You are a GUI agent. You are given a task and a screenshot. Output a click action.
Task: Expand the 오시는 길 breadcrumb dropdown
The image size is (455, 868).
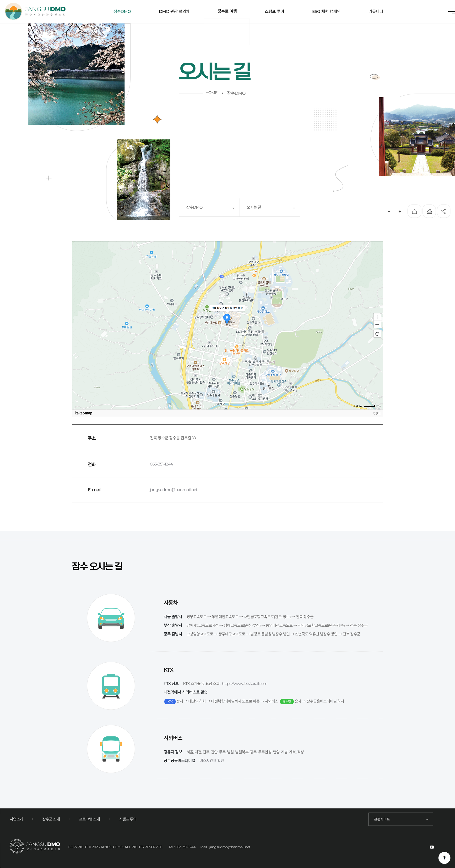(270, 207)
